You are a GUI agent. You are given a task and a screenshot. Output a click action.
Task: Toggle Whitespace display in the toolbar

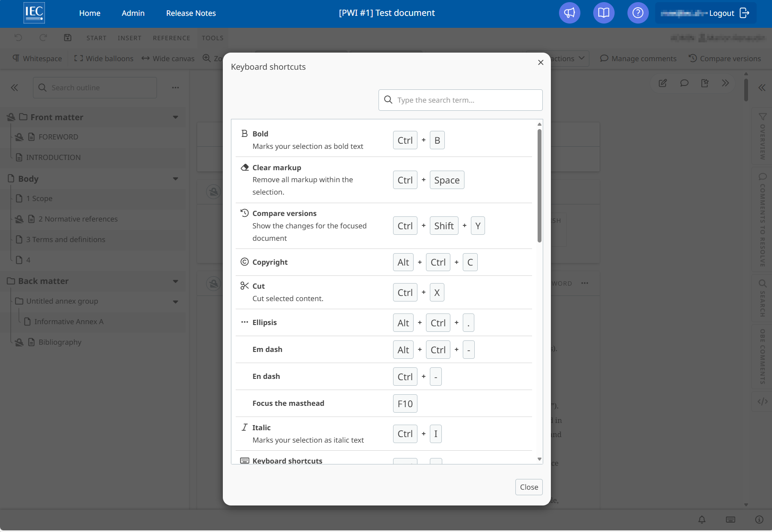pos(37,58)
